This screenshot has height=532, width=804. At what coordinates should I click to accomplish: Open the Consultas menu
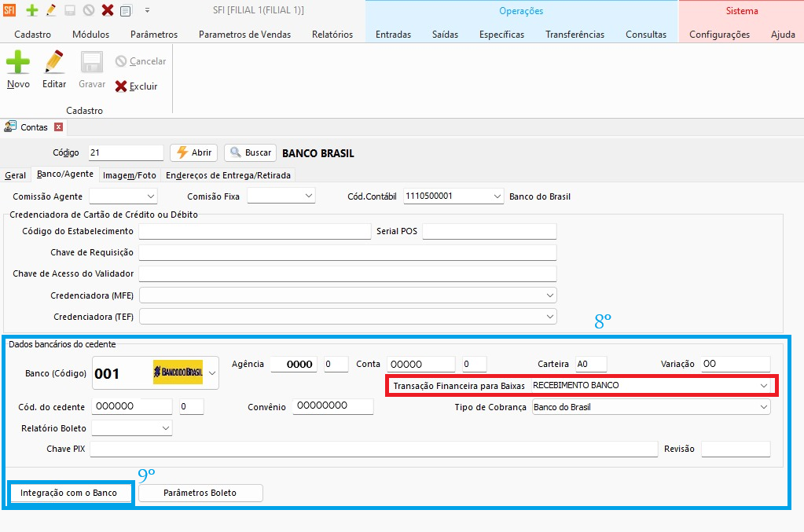(x=646, y=35)
